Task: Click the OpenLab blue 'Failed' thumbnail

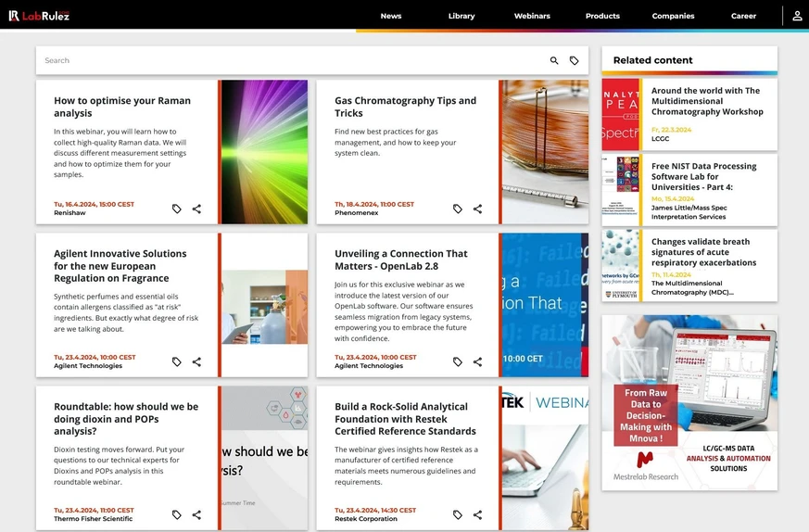Action: click(545, 305)
